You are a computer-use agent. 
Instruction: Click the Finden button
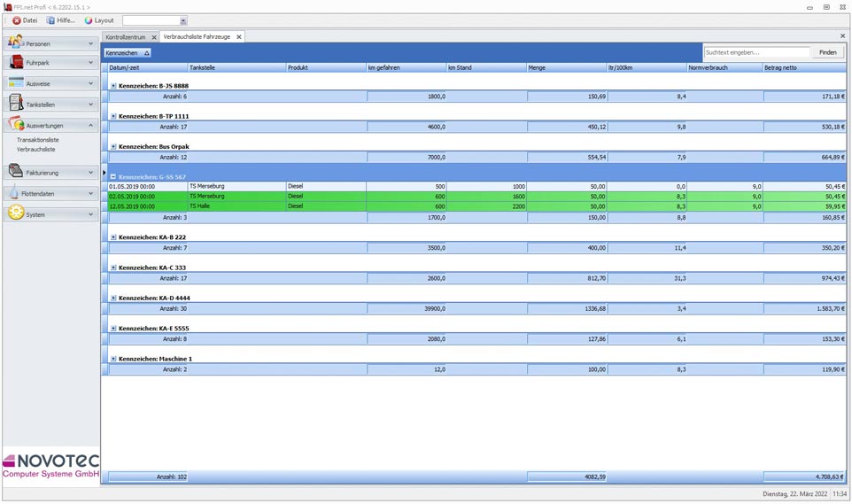pos(827,53)
